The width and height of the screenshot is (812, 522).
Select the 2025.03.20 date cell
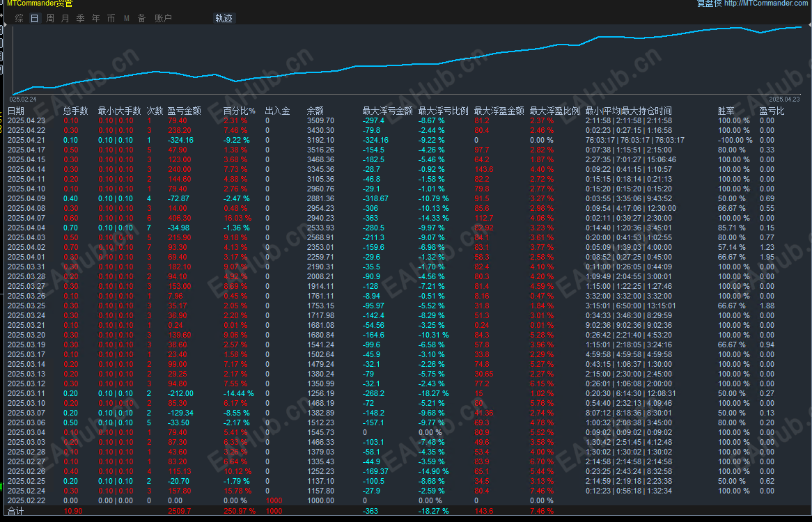click(26, 335)
